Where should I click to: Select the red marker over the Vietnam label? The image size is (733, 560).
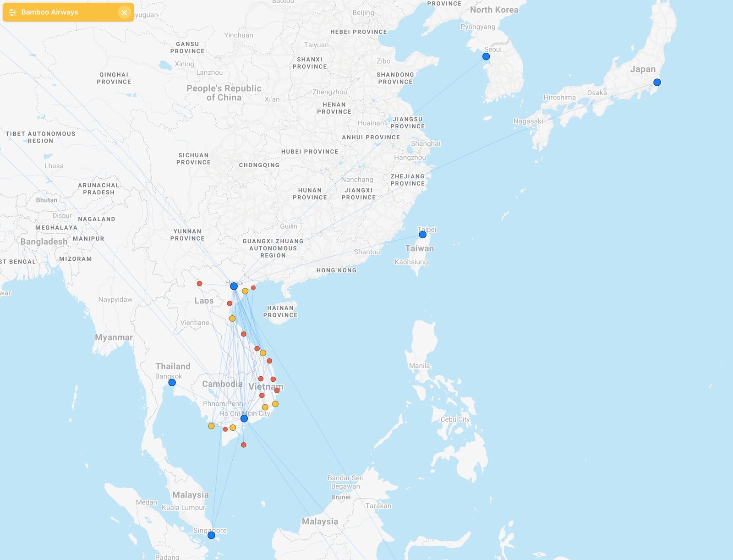tap(277, 390)
